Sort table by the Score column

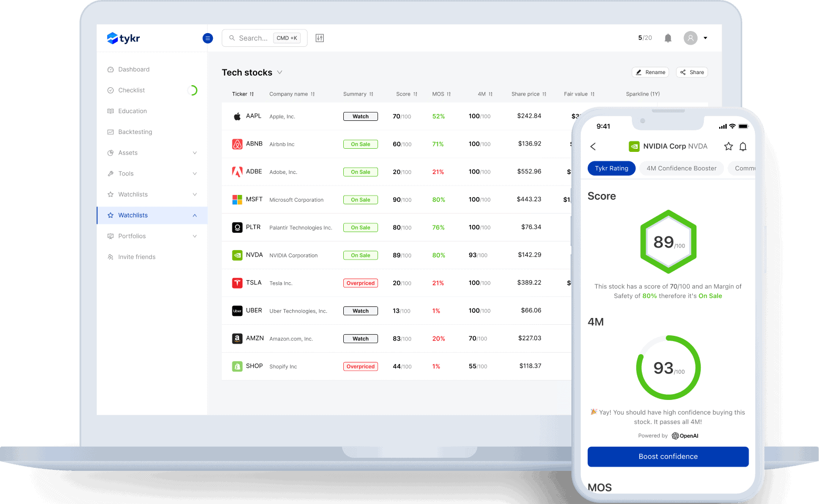406,94
